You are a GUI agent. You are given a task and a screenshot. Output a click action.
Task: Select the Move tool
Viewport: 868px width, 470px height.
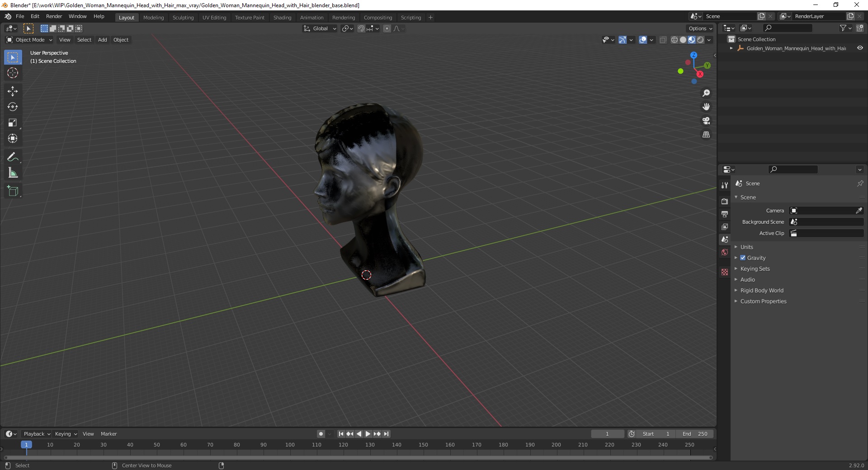pyautogui.click(x=13, y=91)
